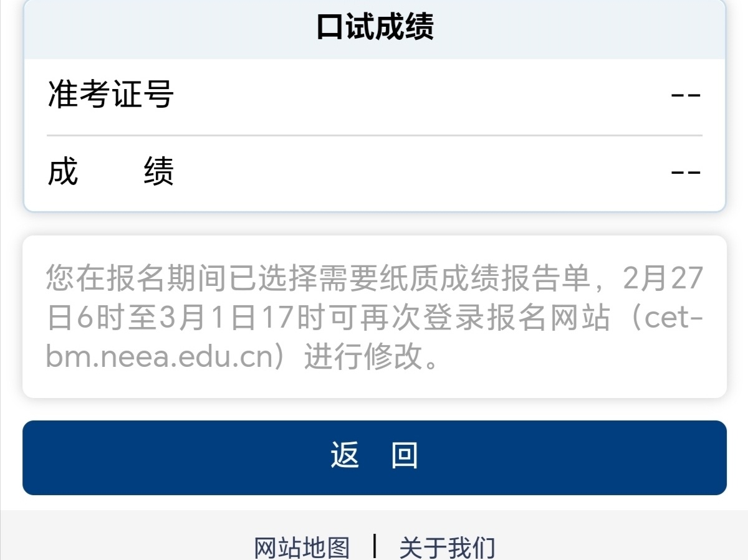Tap the cet-bm.neea.edu.cn address text
Screen dimensions: 748x560
(162, 358)
